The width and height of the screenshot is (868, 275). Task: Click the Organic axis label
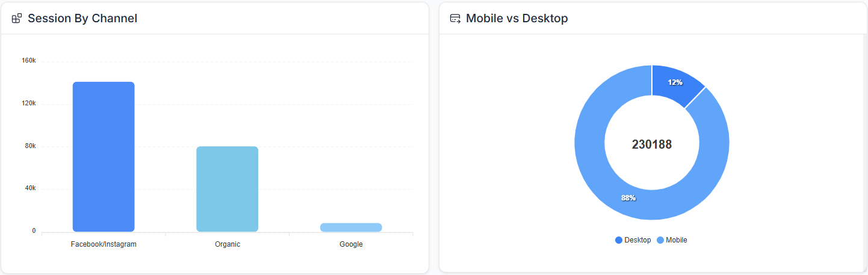coord(227,244)
